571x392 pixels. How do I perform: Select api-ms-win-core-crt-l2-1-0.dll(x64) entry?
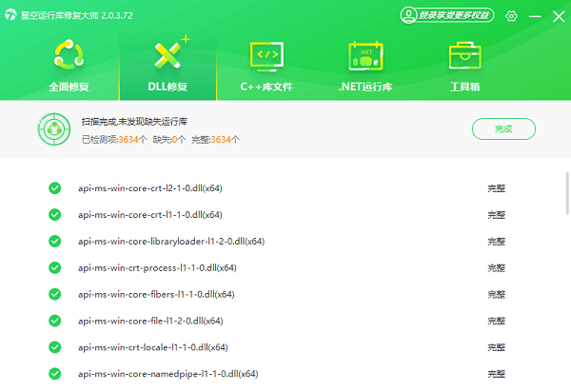150,188
